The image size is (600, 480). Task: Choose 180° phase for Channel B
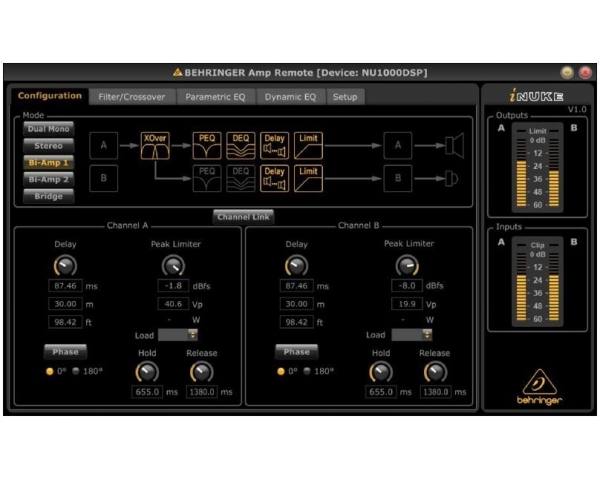(x=307, y=371)
